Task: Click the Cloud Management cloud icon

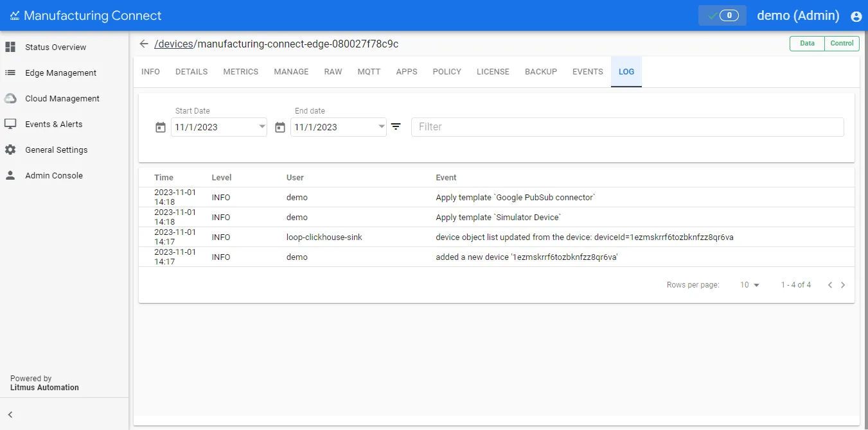Action: pyautogui.click(x=10, y=98)
